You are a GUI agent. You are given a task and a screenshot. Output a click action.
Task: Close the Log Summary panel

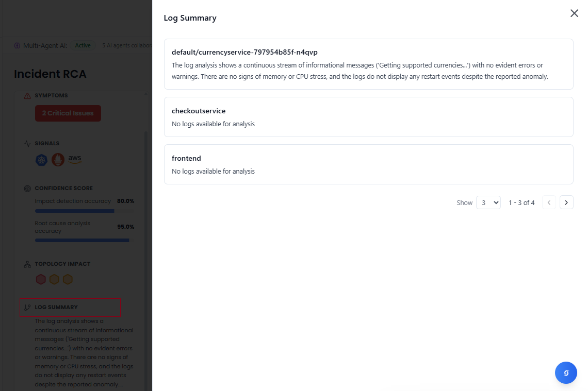point(574,13)
